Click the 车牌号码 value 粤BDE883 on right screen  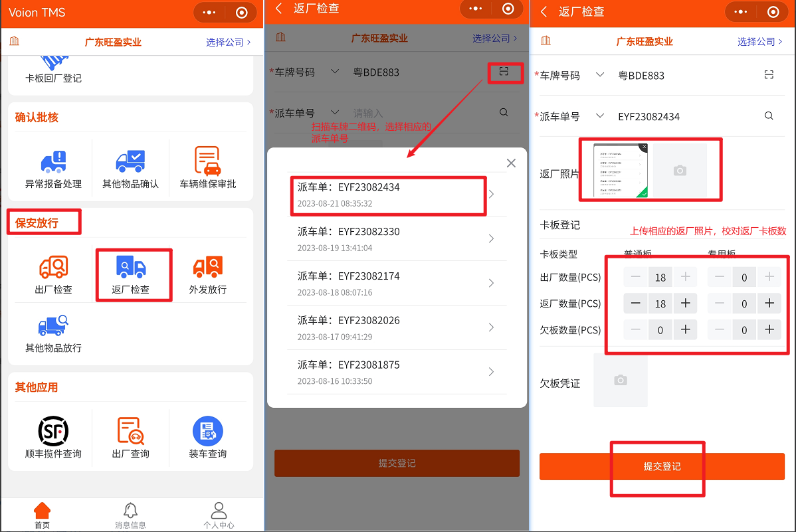pyautogui.click(x=641, y=76)
